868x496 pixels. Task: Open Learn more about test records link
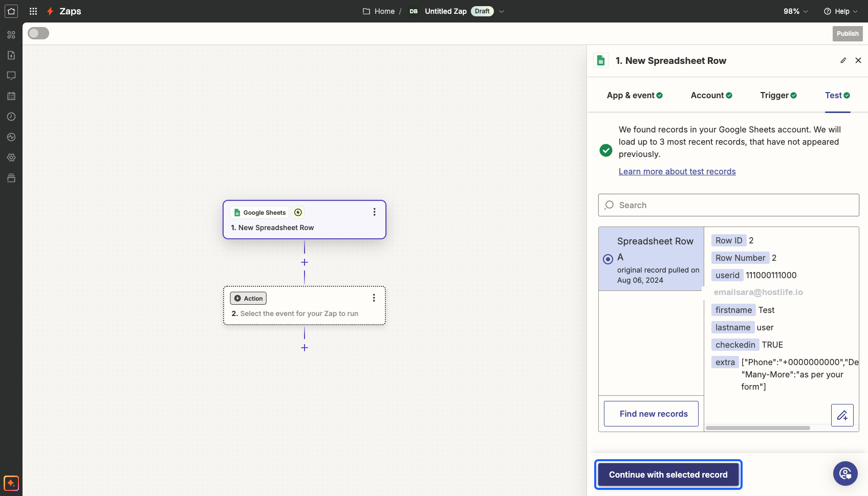point(677,171)
